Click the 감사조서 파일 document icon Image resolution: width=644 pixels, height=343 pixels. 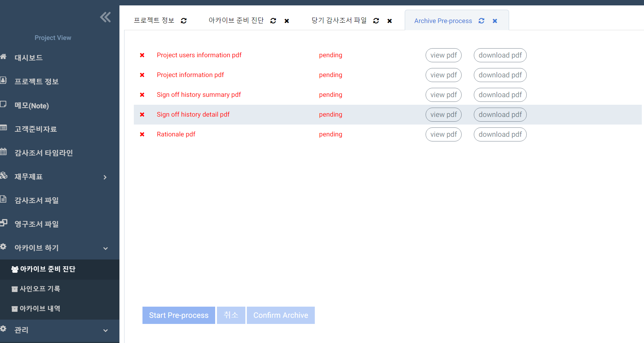4,199
